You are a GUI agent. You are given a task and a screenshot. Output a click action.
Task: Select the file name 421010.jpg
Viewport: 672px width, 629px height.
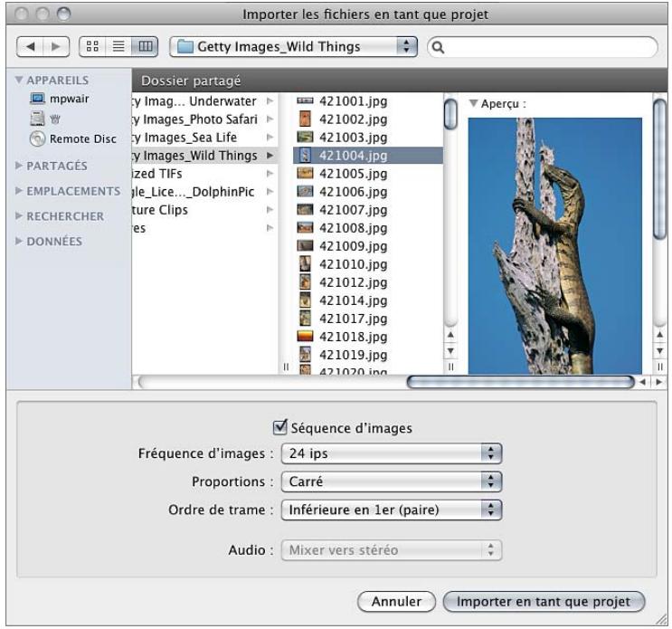[353, 264]
